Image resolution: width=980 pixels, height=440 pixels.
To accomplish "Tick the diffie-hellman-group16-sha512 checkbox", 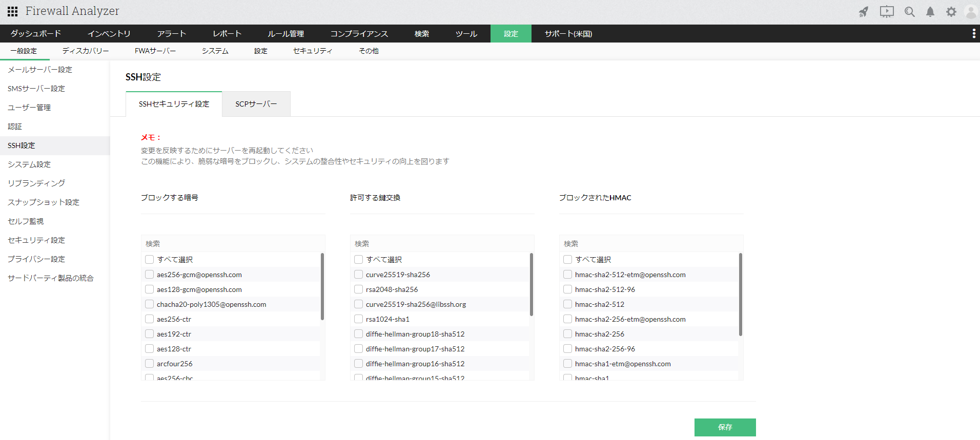I will 359,364.
